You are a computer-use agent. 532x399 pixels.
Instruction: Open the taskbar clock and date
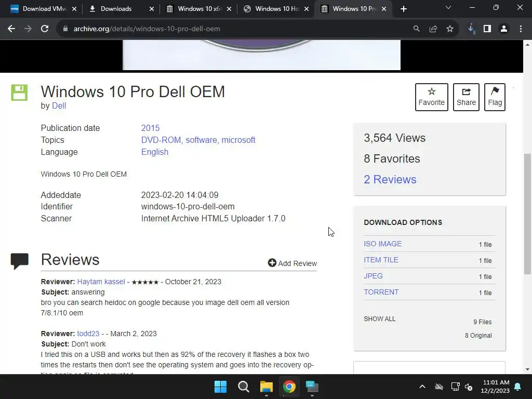click(495, 387)
